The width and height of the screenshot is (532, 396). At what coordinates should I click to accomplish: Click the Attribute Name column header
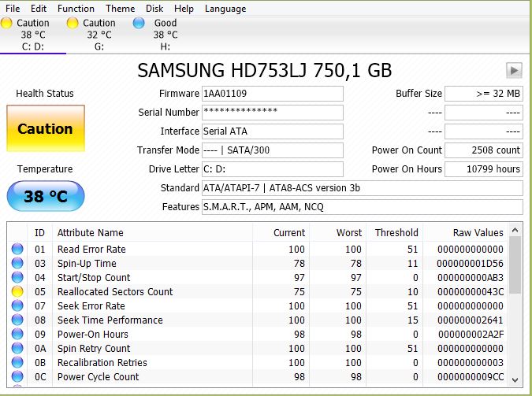click(152, 233)
